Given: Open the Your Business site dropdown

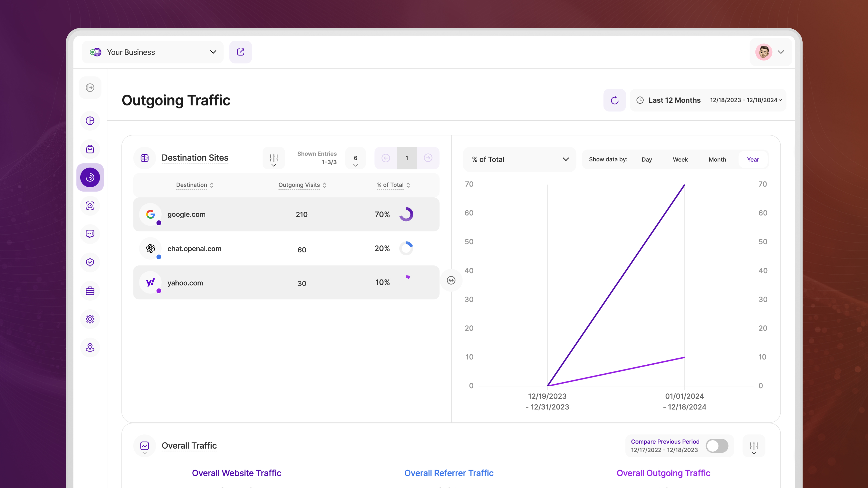Looking at the screenshot, I should [x=153, y=52].
